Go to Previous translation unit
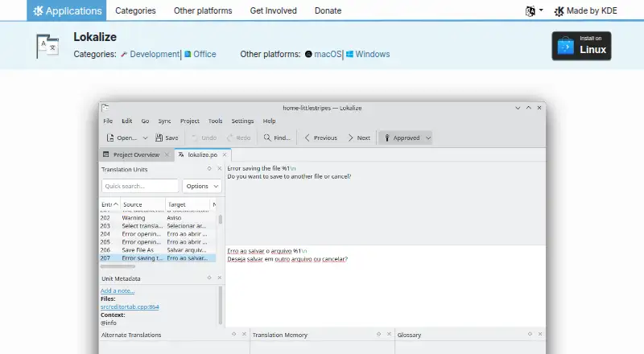The width and height of the screenshot is (644, 354). coord(320,138)
